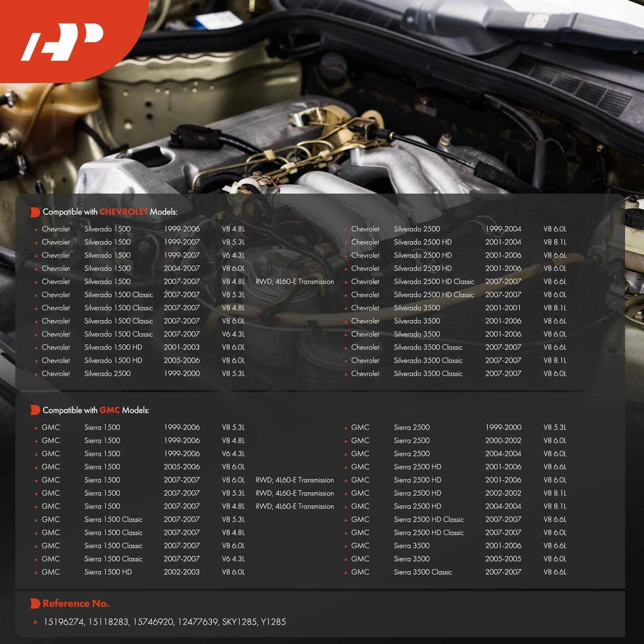Image resolution: width=644 pixels, height=644 pixels.
Task: Click 'V6 4.3L' in the Sierra 1500 Classic row
Action: click(233, 559)
